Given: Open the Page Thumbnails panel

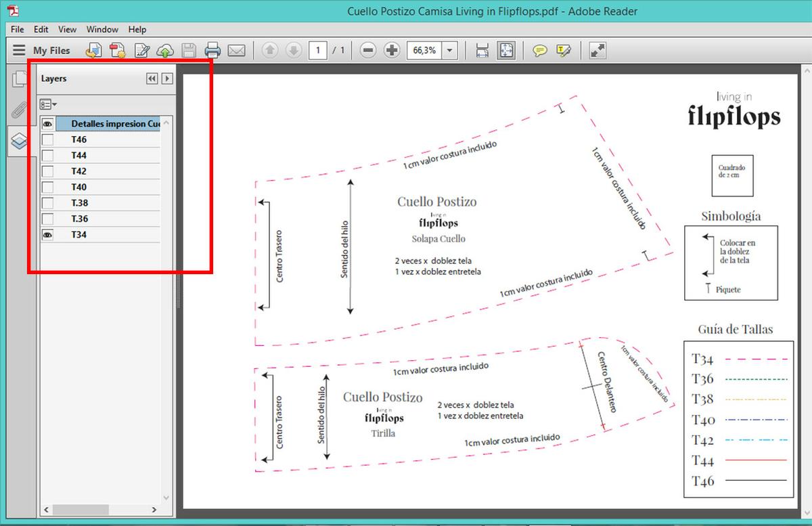Looking at the screenshot, I should point(19,80).
